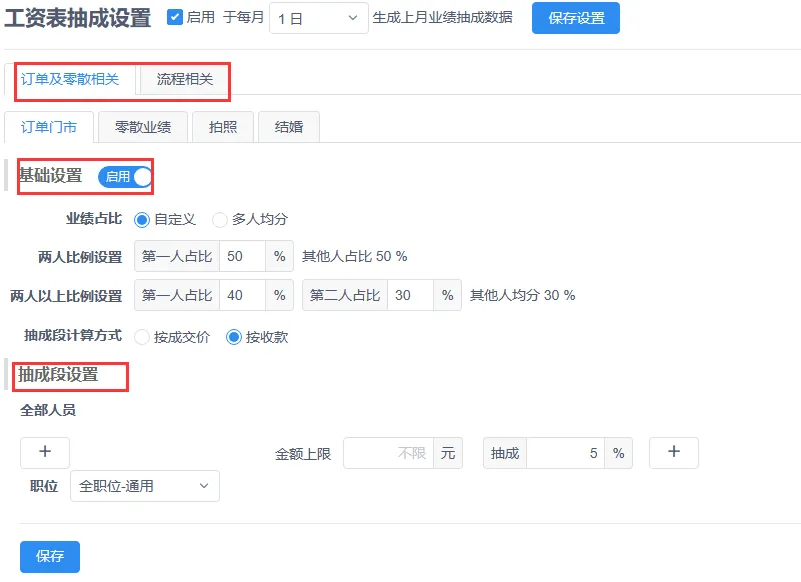This screenshot has height=582, width=801.
Task: Select the 自定义 radio option
Action: (x=142, y=219)
